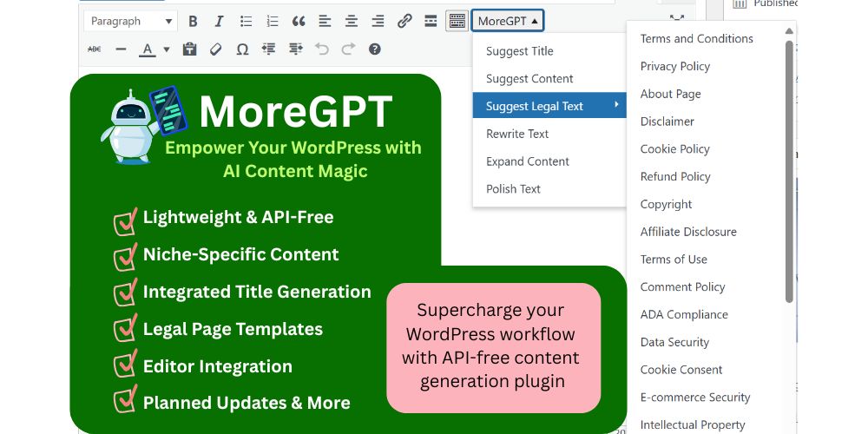Viewport: 868px width, 434px height.
Task: Apply strikethrough formatting
Action: click(x=94, y=49)
